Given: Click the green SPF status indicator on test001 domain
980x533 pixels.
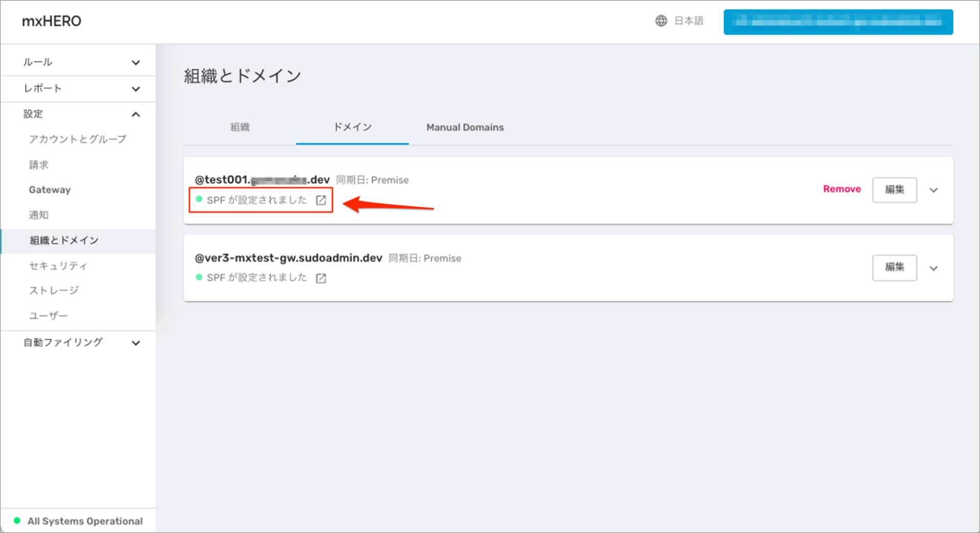Looking at the screenshot, I should click(x=199, y=200).
